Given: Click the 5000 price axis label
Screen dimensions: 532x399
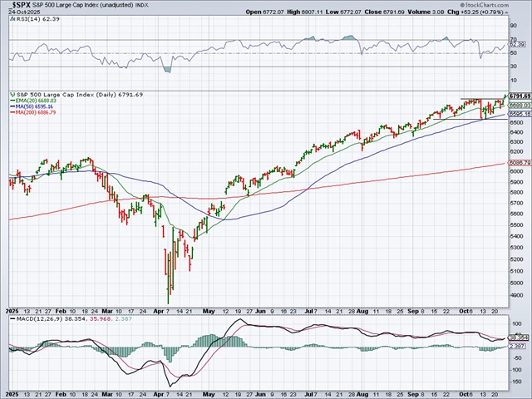Looking at the screenshot, I should (x=515, y=283).
